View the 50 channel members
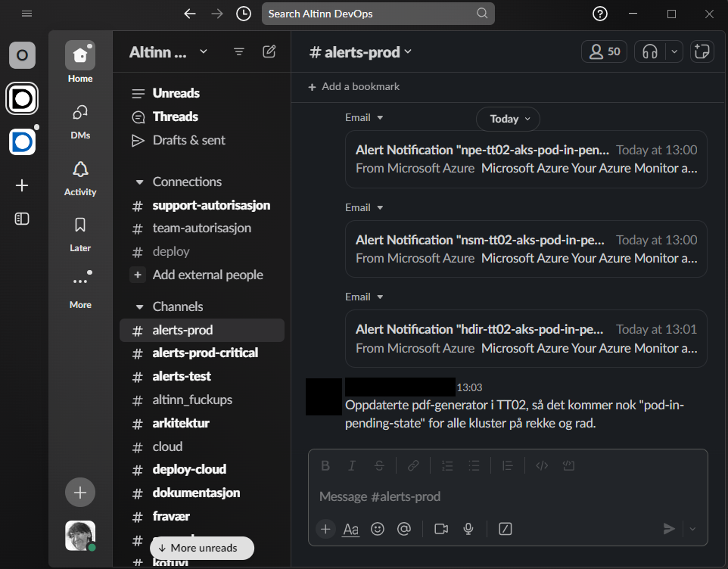This screenshot has height=569, width=728. [x=604, y=51]
